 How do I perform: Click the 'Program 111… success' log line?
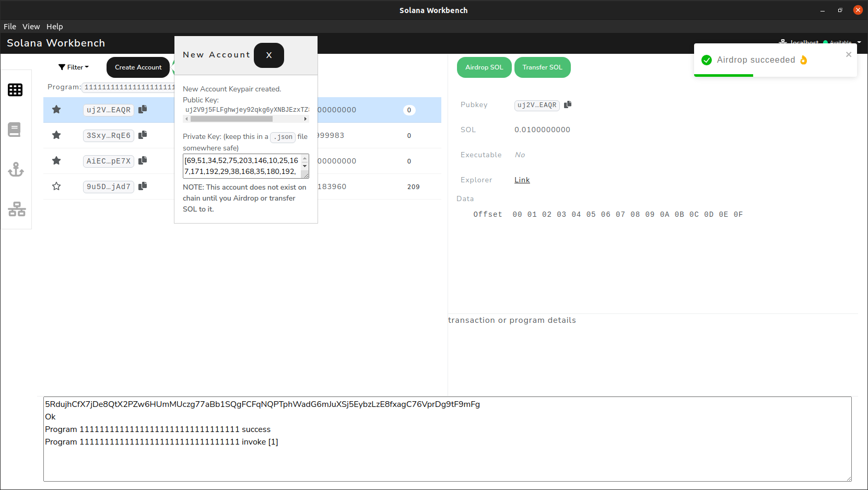[158, 429]
